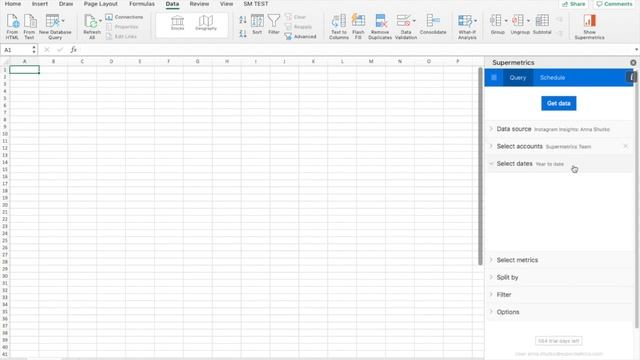Click the Ungroup icon
This screenshot has height=360, width=640.
pos(520,24)
